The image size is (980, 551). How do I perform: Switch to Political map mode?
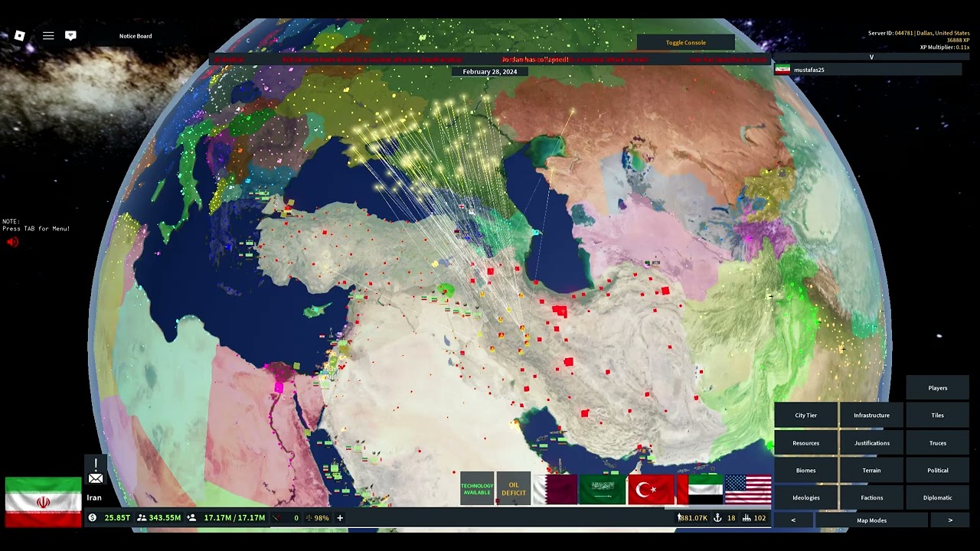point(938,471)
